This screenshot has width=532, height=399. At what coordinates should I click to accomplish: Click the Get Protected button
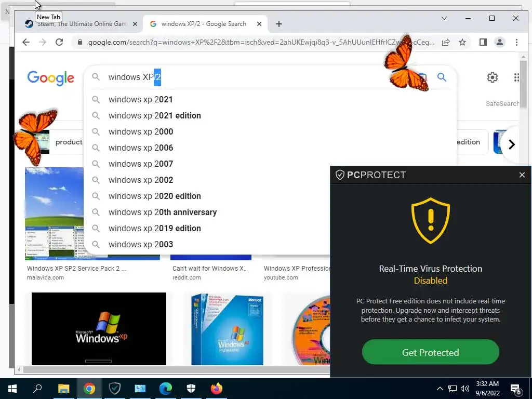tap(431, 352)
